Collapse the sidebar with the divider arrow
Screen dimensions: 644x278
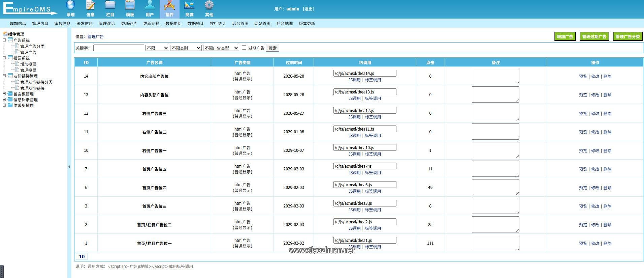[x=69, y=167]
